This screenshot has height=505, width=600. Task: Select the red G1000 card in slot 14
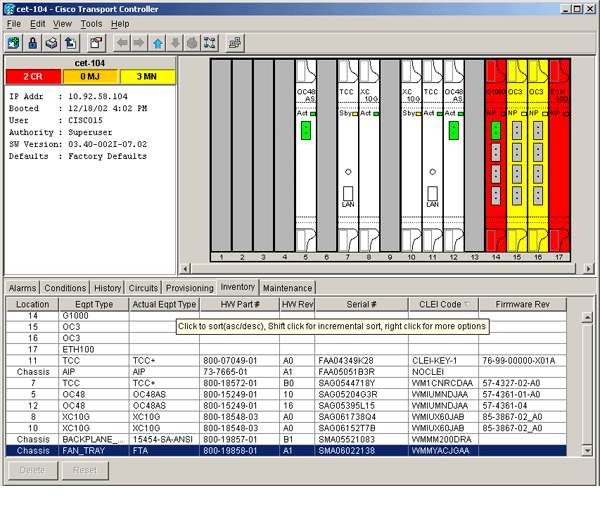pyautogui.click(x=496, y=155)
